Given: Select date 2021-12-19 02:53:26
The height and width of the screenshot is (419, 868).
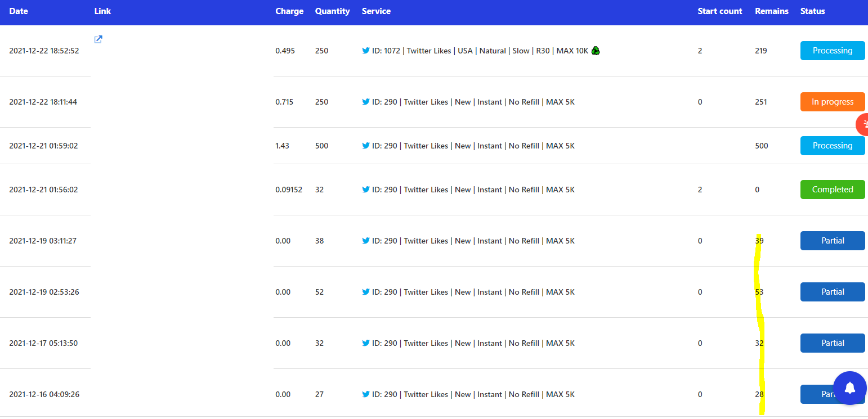Looking at the screenshot, I should (x=44, y=292).
